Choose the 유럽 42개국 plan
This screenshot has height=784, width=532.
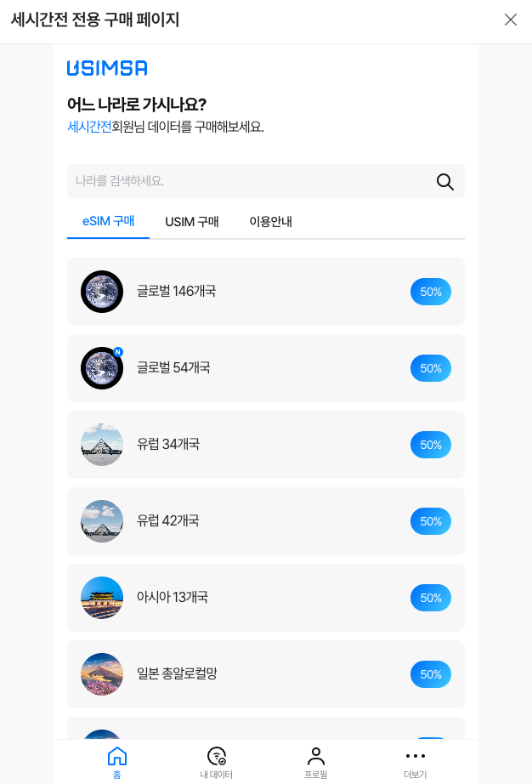[266, 521]
